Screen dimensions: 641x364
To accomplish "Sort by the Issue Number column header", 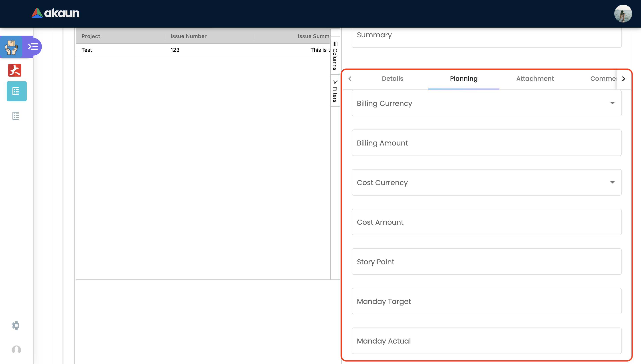I will point(188,36).
